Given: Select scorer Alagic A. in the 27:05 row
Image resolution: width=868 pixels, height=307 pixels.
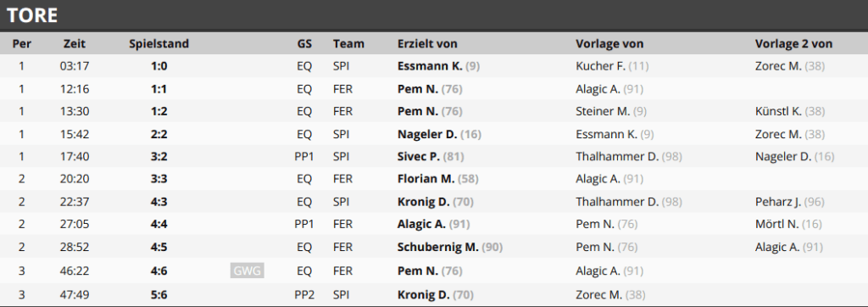Looking at the screenshot, I should [x=434, y=225].
